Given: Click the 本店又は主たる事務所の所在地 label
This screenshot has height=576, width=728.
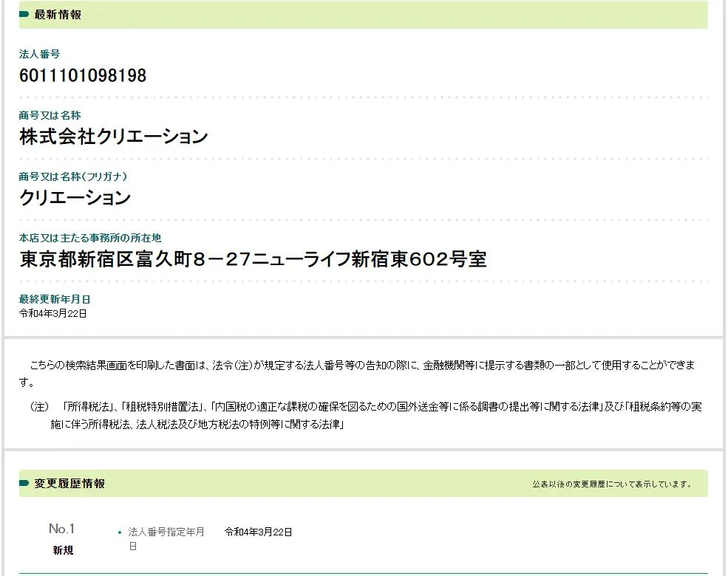Looking at the screenshot, I should [89, 238].
